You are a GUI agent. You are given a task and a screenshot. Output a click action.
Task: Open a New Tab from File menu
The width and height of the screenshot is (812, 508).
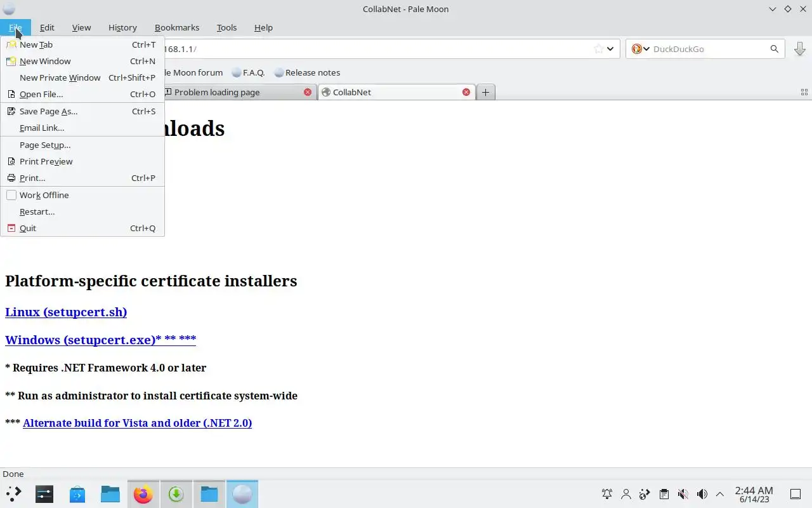tap(82, 44)
